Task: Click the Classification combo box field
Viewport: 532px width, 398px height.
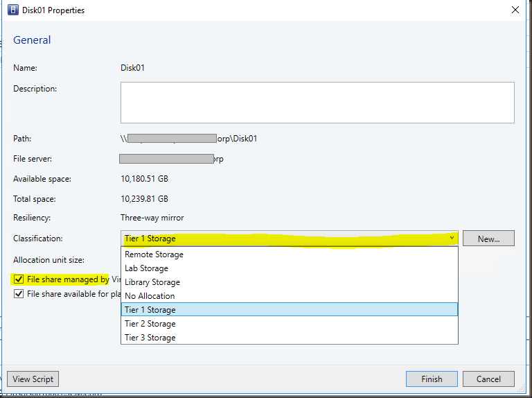Action: click(283, 239)
